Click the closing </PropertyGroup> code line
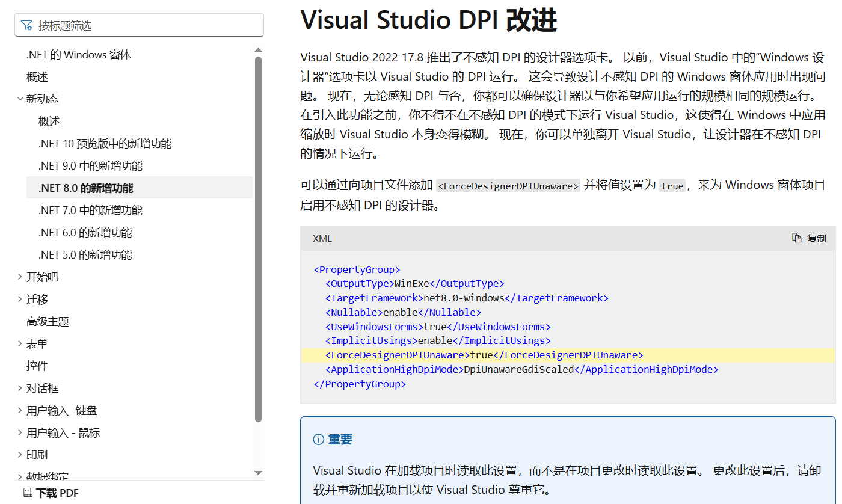The height and width of the screenshot is (504, 842). coord(360,384)
